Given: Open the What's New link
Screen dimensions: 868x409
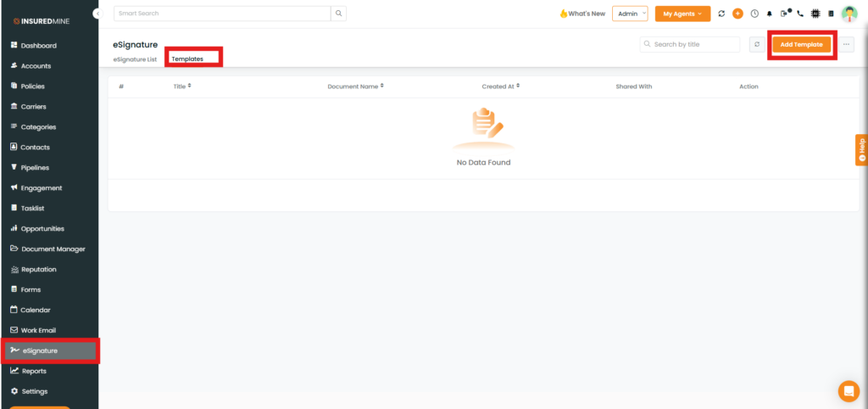Looking at the screenshot, I should (x=582, y=14).
